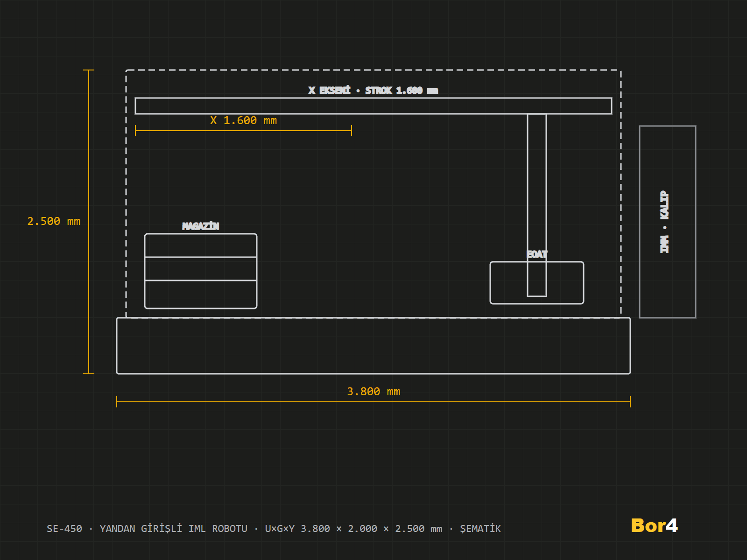Screen dimensions: 747x560
Task: Click the "X EKSENİ · STROK 1.600 mm" label
Action: [x=373, y=91]
